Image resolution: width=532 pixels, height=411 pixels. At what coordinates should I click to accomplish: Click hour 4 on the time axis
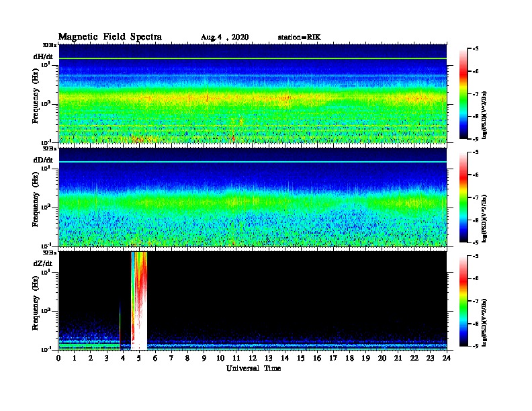(123, 358)
